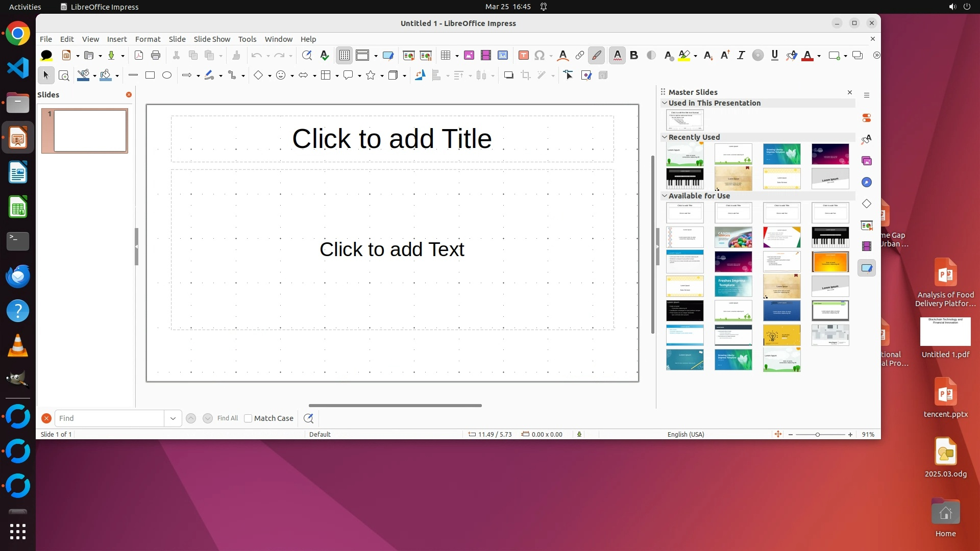Click the Crop Image tool icon
980x551 pixels.
pos(526,75)
